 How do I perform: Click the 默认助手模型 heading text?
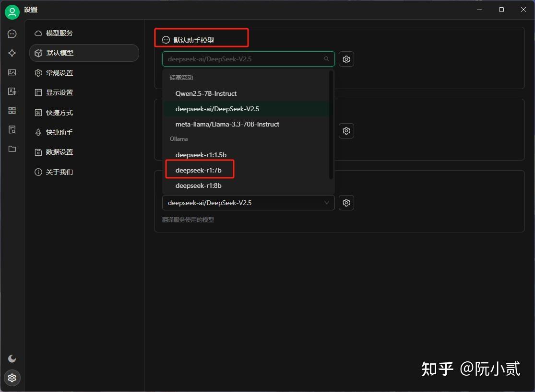click(193, 40)
